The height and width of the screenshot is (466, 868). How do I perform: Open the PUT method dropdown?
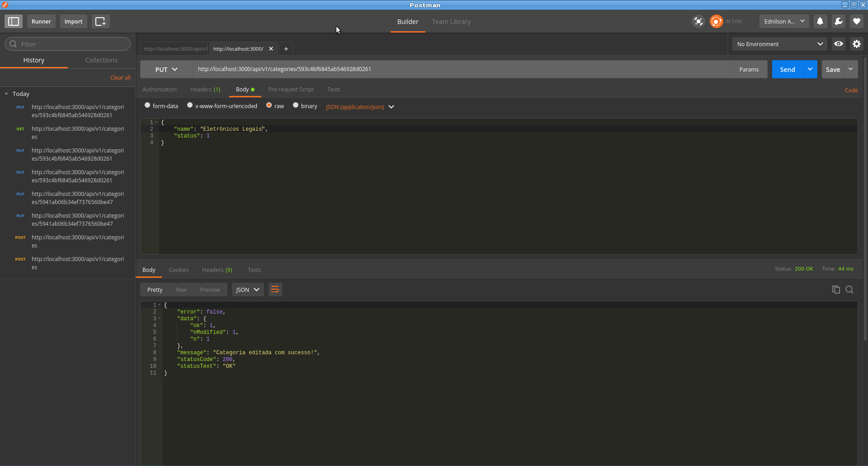click(165, 69)
